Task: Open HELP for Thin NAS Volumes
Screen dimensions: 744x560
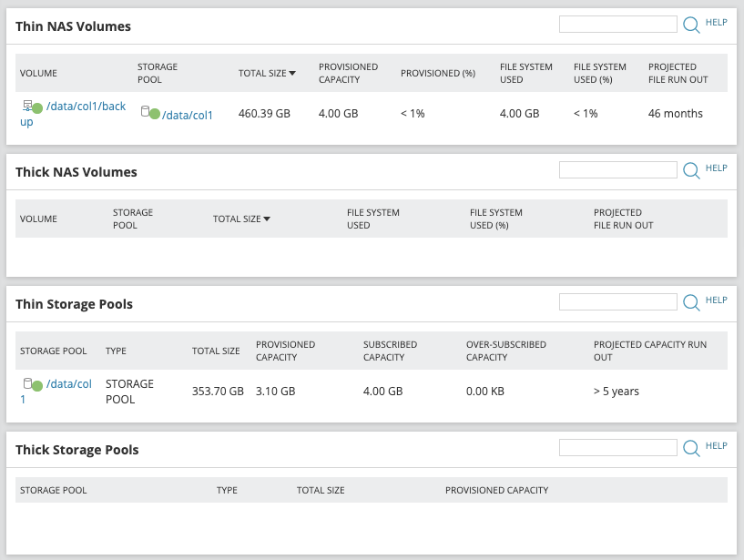Action: [x=716, y=23]
